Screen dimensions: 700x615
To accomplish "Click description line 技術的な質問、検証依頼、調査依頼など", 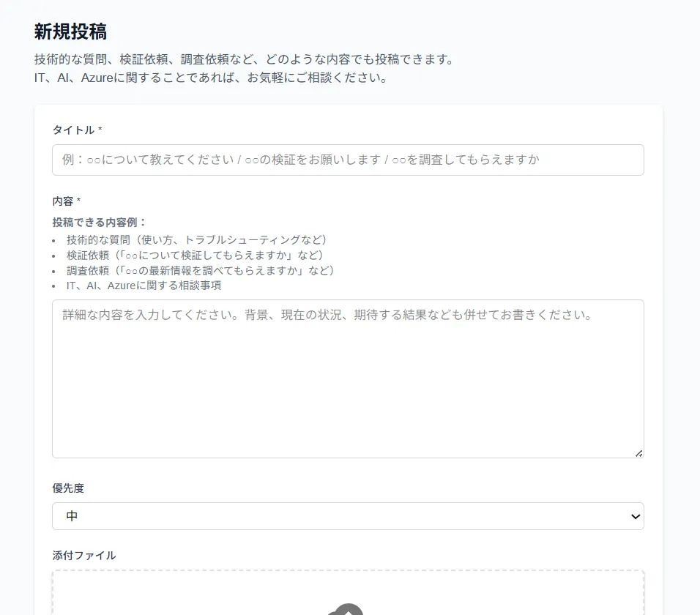I will (245, 59).
